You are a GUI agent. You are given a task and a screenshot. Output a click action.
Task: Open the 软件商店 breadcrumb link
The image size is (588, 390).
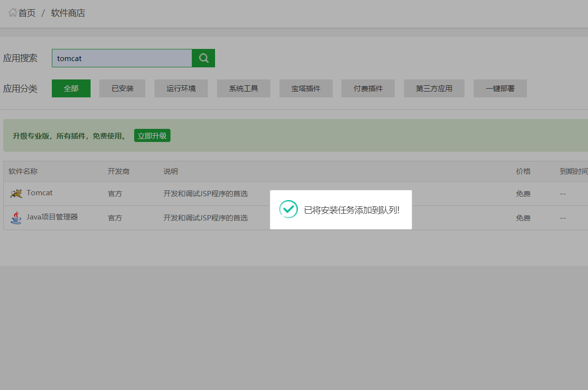[68, 13]
